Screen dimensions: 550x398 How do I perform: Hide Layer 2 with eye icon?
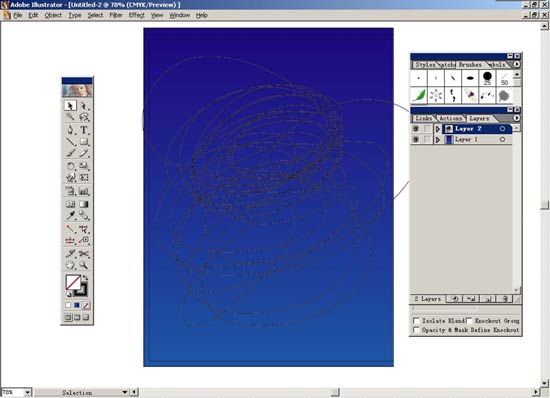[416, 129]
